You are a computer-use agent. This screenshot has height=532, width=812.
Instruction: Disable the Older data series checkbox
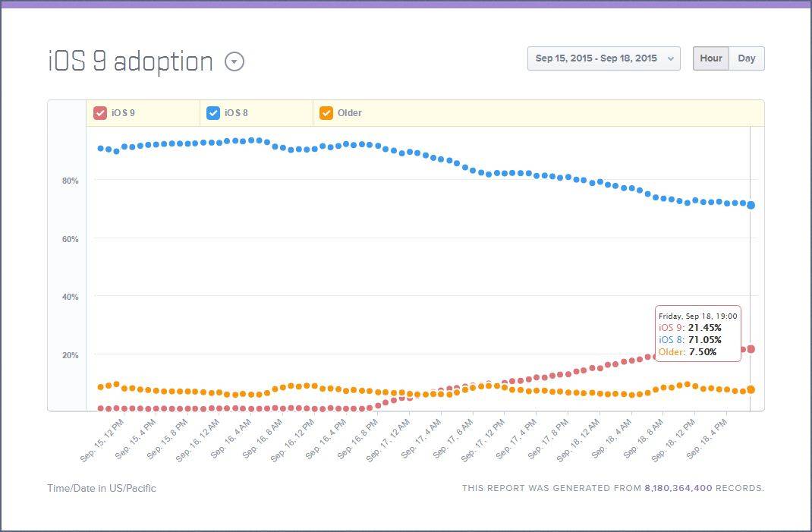tap(326, 112)
